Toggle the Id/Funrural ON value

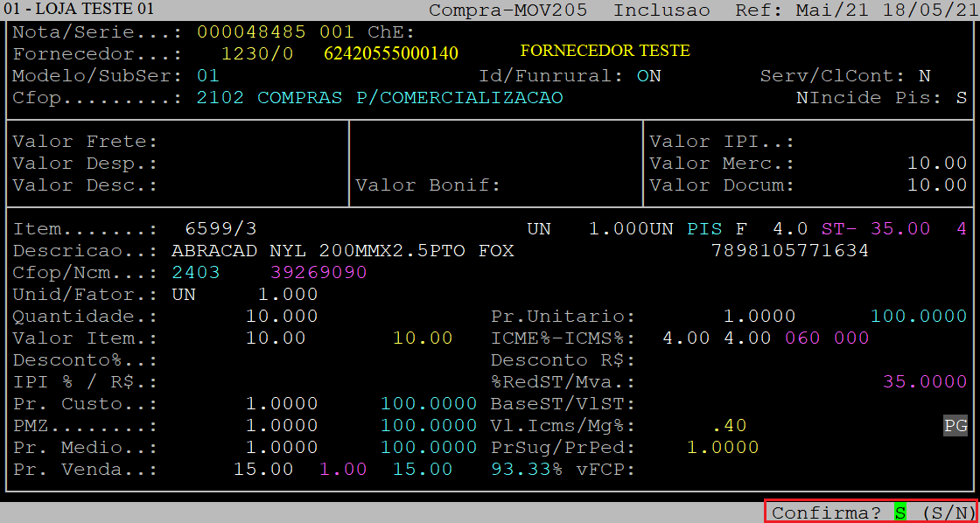pyautogui.click(x=648, y=76)
